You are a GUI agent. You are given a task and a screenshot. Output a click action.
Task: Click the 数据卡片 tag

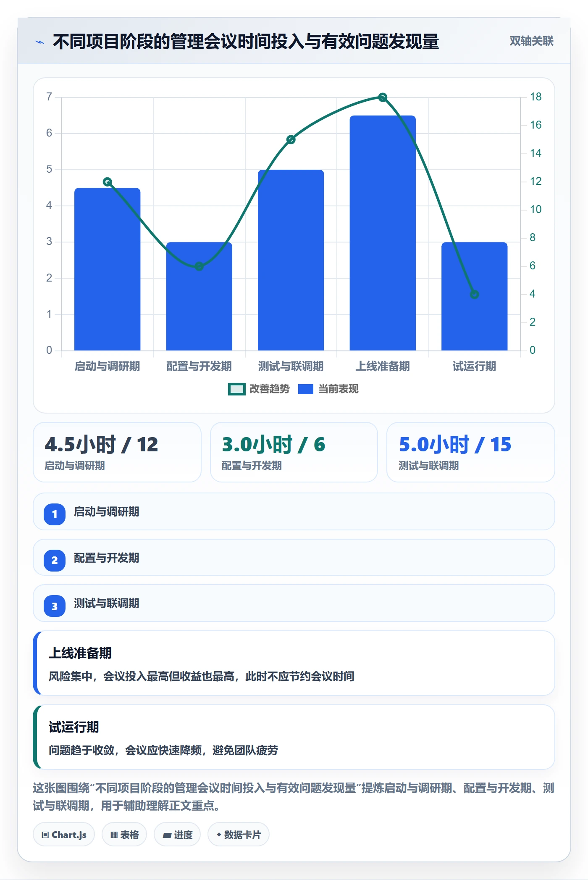pyautogui.click(x=239, y=835)
